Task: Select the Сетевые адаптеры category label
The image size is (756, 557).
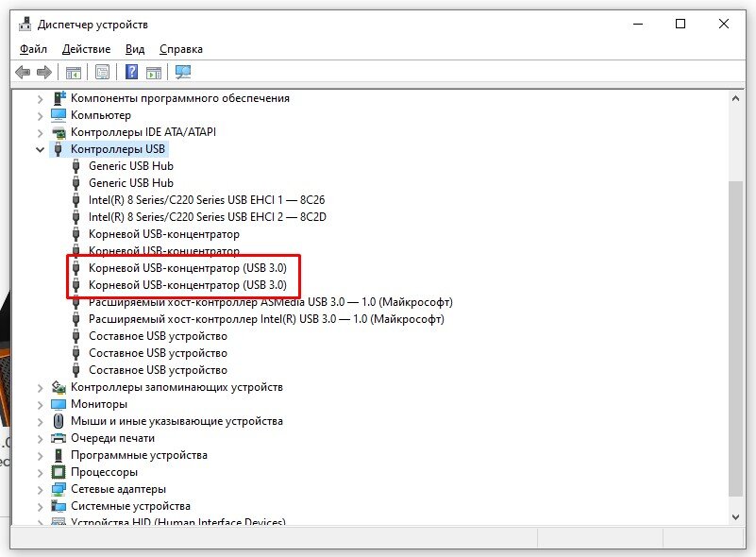Action: (x=118, y=489)
